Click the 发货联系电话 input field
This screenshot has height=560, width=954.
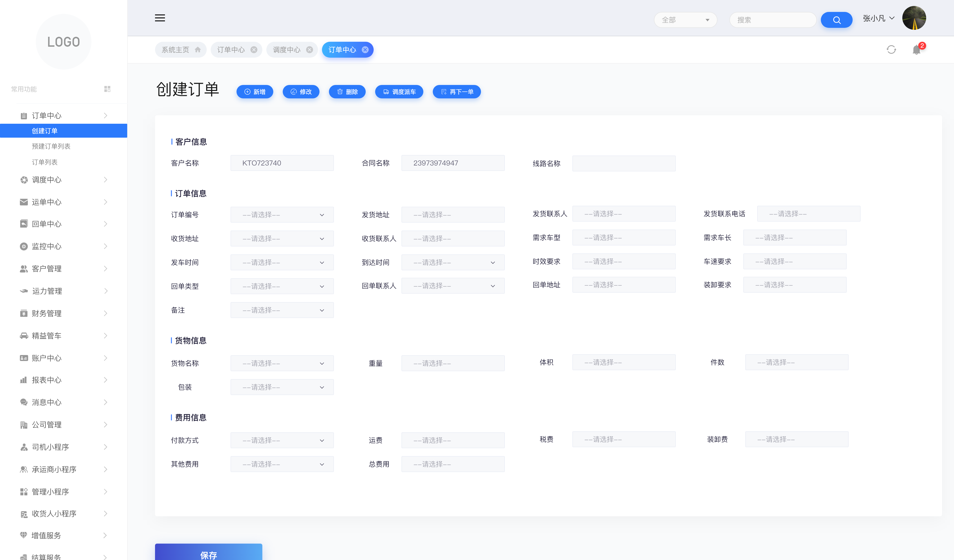coord(808,214)
